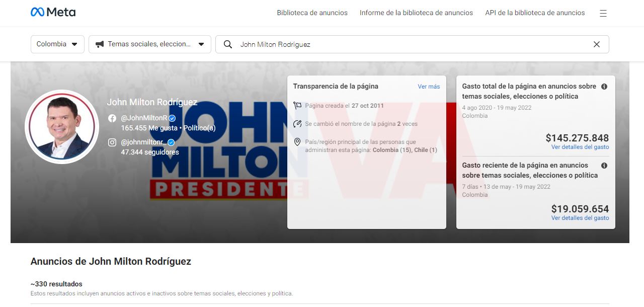Image resolution: width=644 pixels, height=307 pixels.
Task: Click the John Milton Rodríguez profile photo
Action: pyautogui.click(x=62, y=127)
